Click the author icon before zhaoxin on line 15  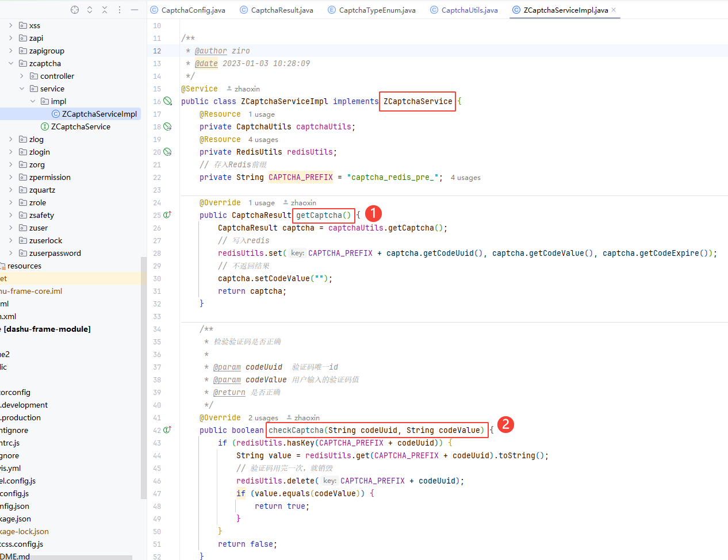tap(229, 89)
